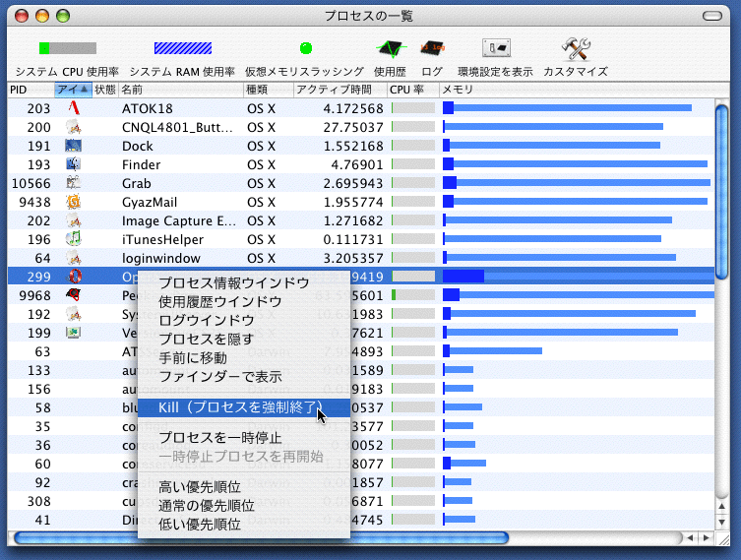The width and height of the screenshot is (741, 560).
Task: Sort by the 種類 column header
Action: click(x=268, y=90)
